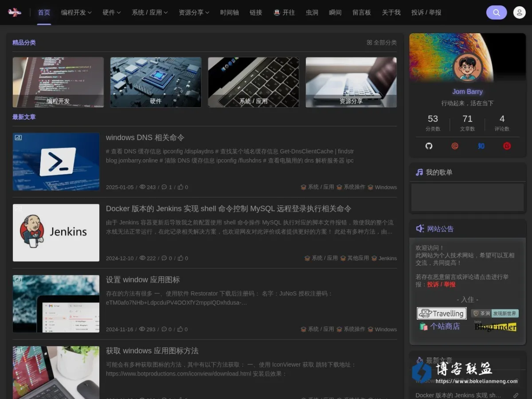Screen dimensions: 532x399
Task: Open the 编程开发 category card image
Action: pos(58,82)
